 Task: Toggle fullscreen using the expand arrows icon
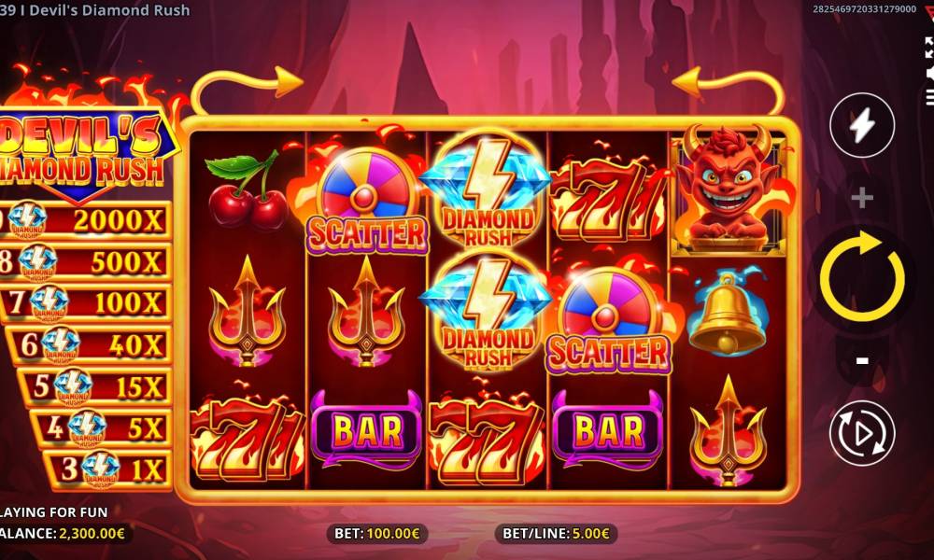point(928,47)
